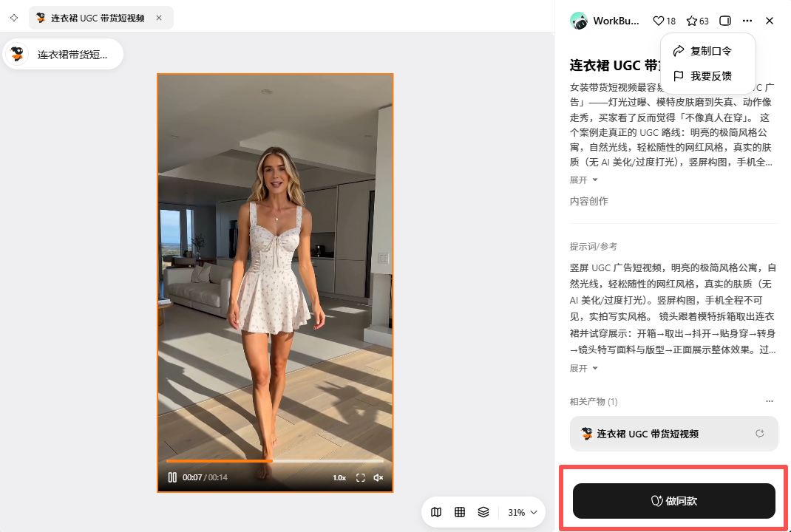The width and height of the screenshot is (791, 532).
Task: Choose 我要反馈 from the popup menu
Action: [707, 76]
